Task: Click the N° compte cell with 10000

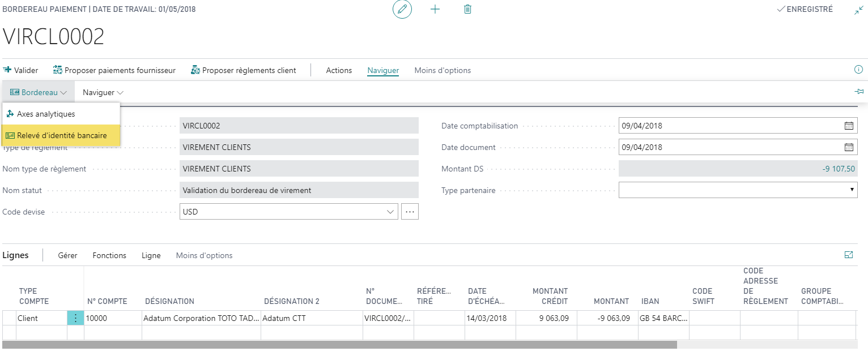Action: point(112,318)
